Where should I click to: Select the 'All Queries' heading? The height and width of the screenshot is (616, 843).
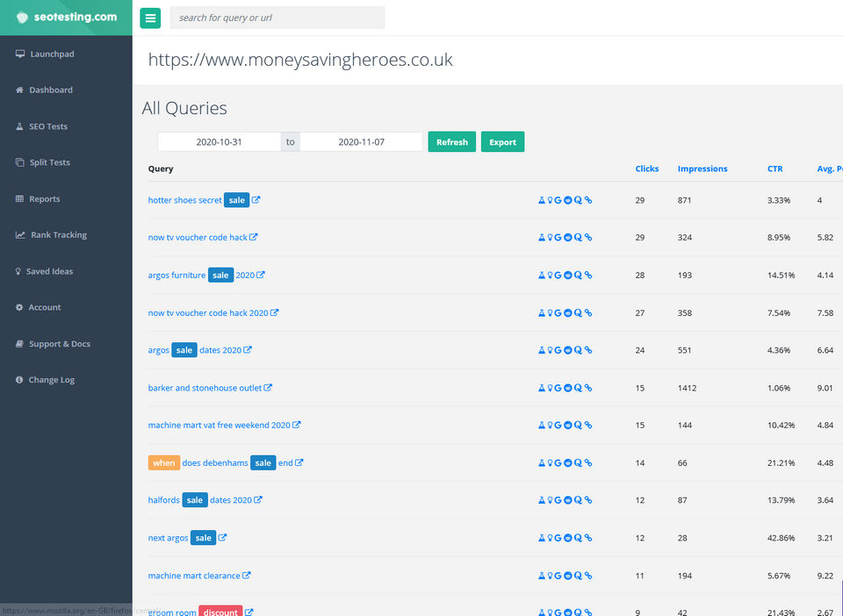coord(184,108)
